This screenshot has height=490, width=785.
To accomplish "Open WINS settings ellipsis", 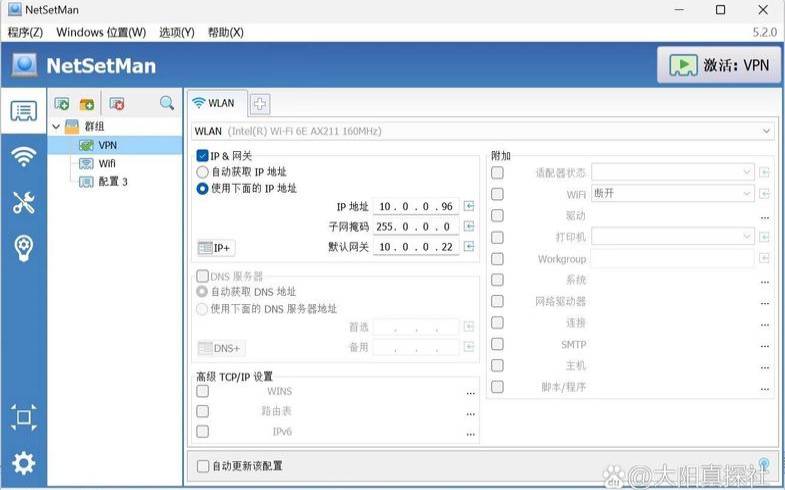I will pos(470,393).
